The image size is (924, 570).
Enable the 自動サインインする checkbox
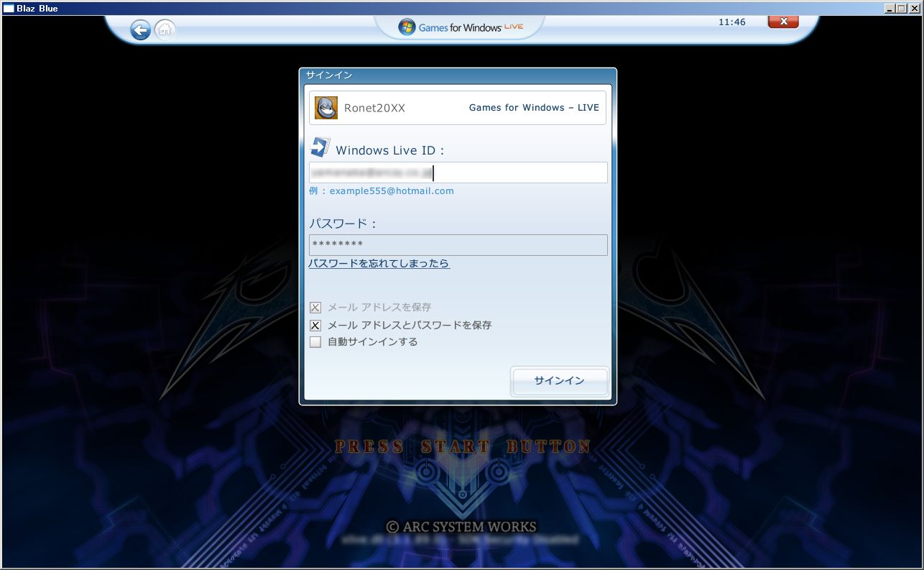(x=315, y=342)
